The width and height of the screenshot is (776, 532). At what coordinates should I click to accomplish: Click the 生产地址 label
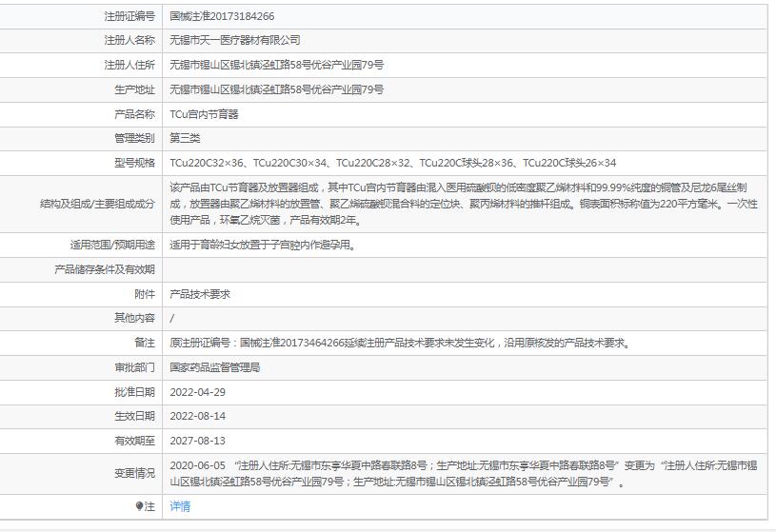(x=134, y=89)
